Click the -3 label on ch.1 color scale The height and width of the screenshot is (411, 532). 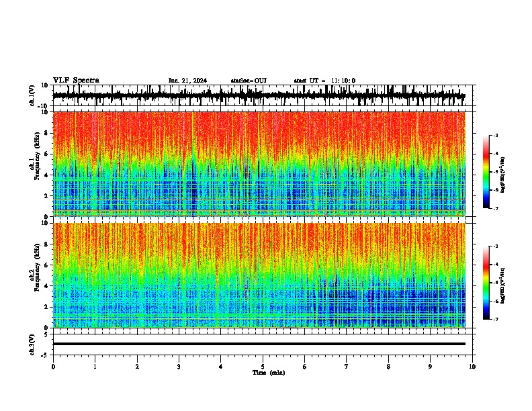pos(495,135)
